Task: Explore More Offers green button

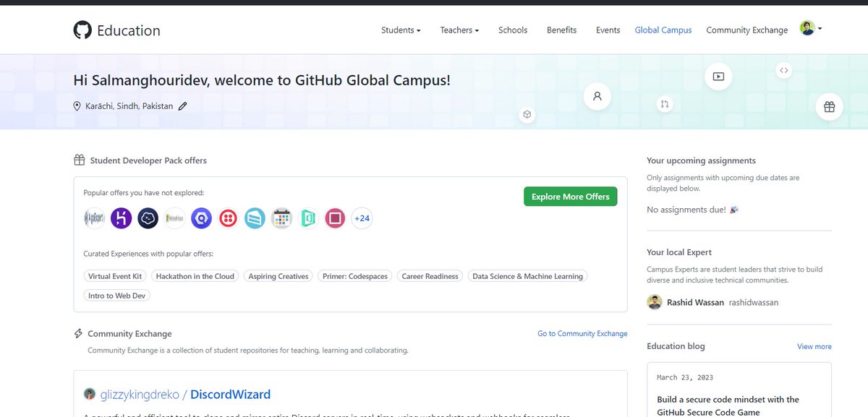Action: [x=570, y=197]
